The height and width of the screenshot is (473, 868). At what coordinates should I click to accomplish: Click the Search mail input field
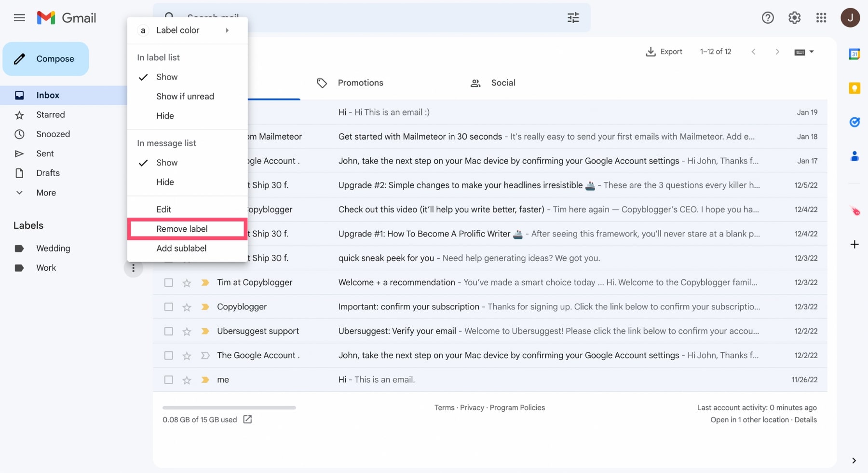click(371, 18)
